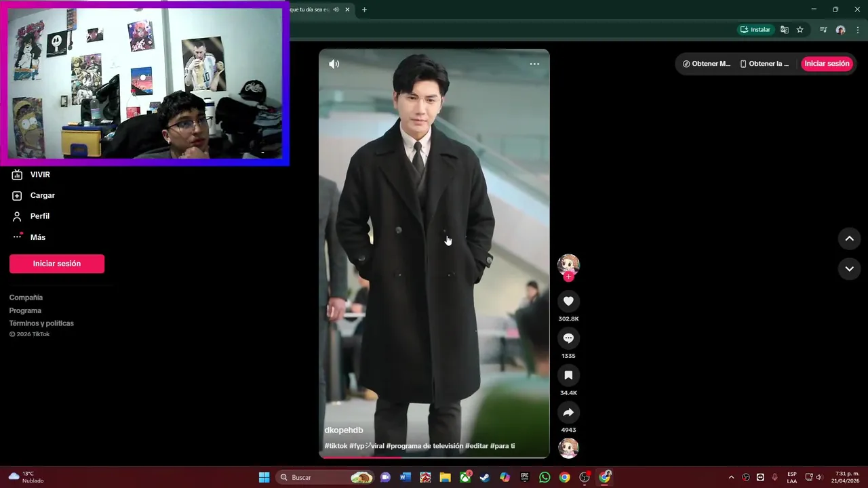Open Chrome media controls icon

click(823, 30)
